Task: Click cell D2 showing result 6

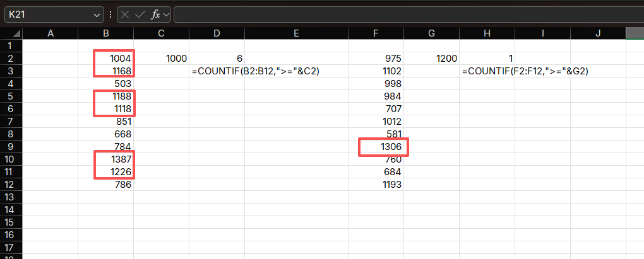Action: click(217, 59)
